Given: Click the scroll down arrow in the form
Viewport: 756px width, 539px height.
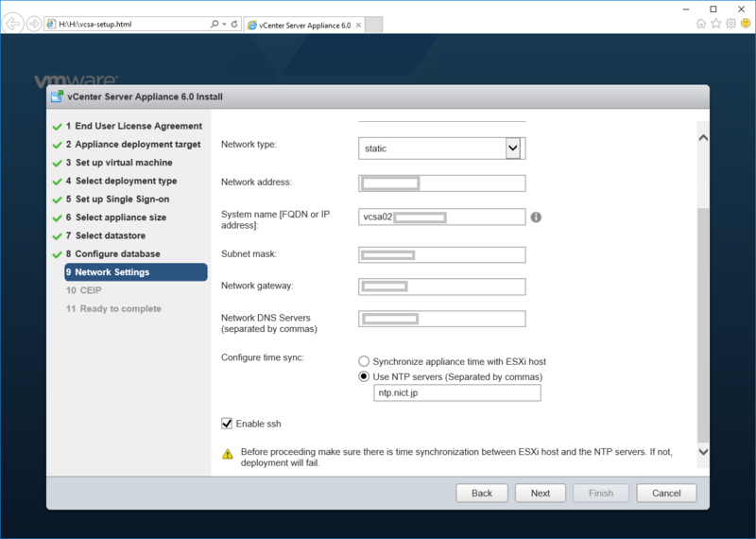Looking at the screenshot, I should click(703, 452).
